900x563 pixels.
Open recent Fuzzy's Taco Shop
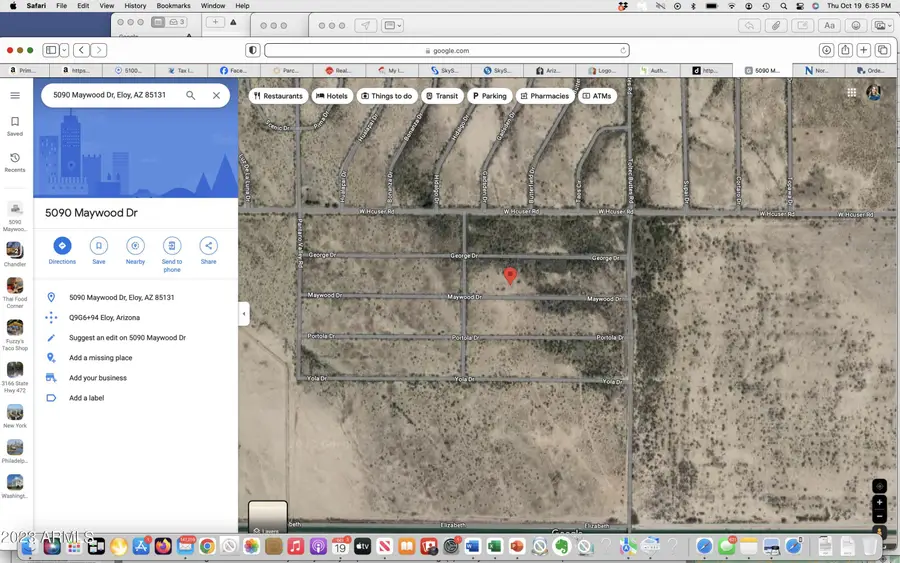[x=15, y=335]
